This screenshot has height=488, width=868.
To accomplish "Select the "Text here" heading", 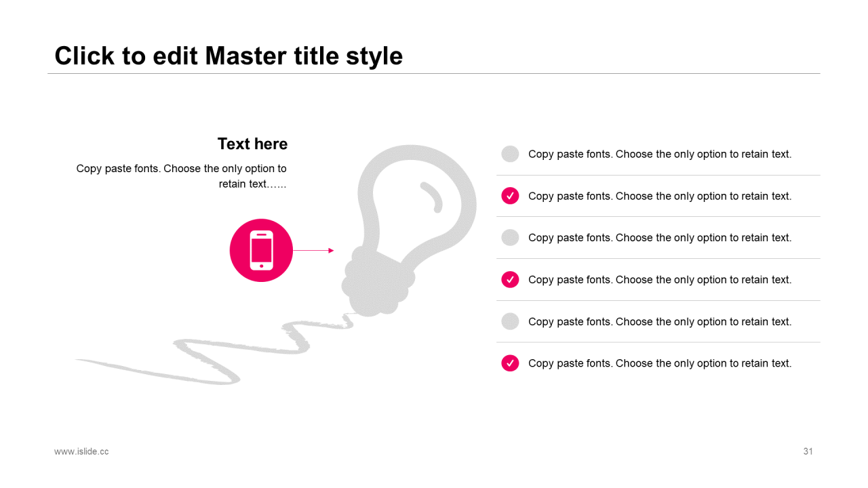I will pos(252,144).
